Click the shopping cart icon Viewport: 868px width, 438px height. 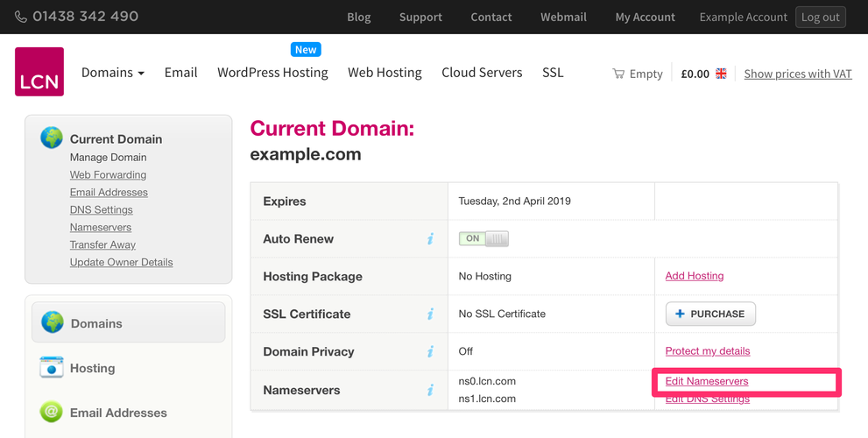[x=618, y=74]
